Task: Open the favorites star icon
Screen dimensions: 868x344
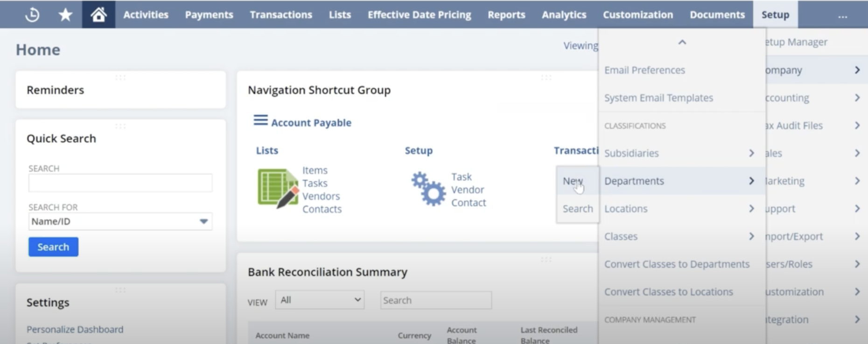Action: click(65, 14)
